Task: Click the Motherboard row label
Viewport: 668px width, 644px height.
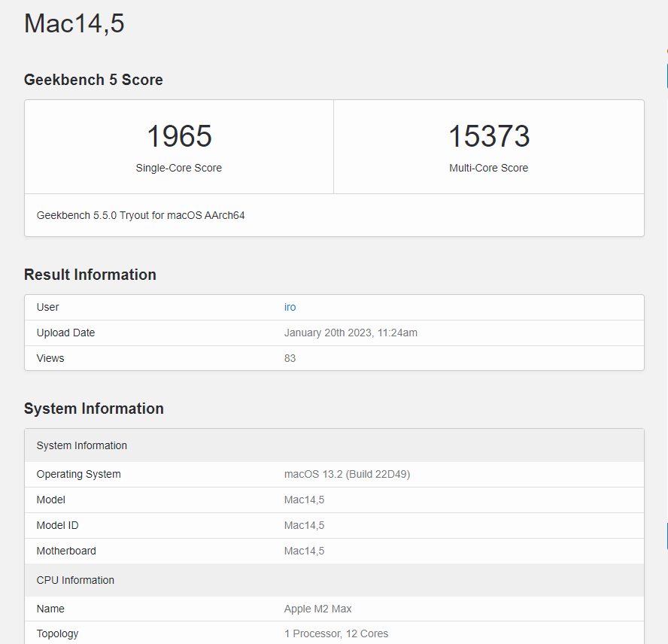Action: 66,551
